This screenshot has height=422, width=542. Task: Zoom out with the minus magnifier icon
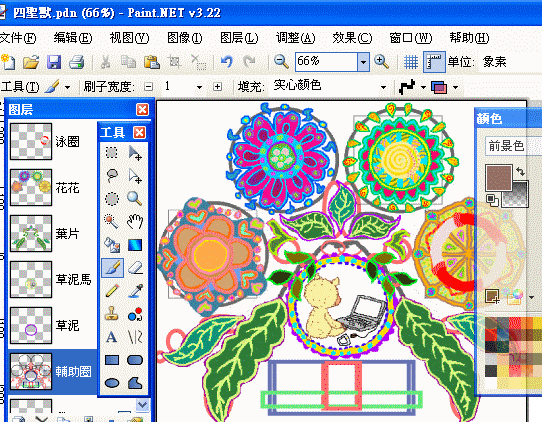(x=281, y=62)
